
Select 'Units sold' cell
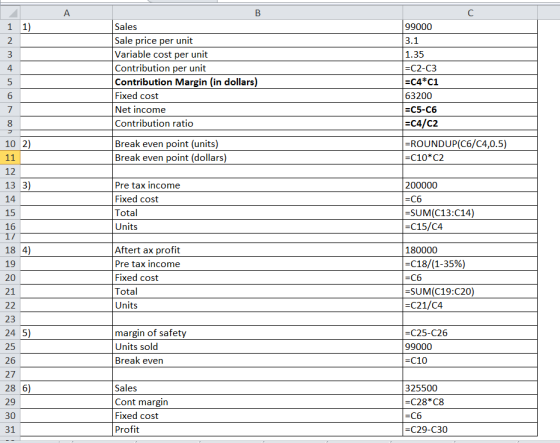click(258, 347)
